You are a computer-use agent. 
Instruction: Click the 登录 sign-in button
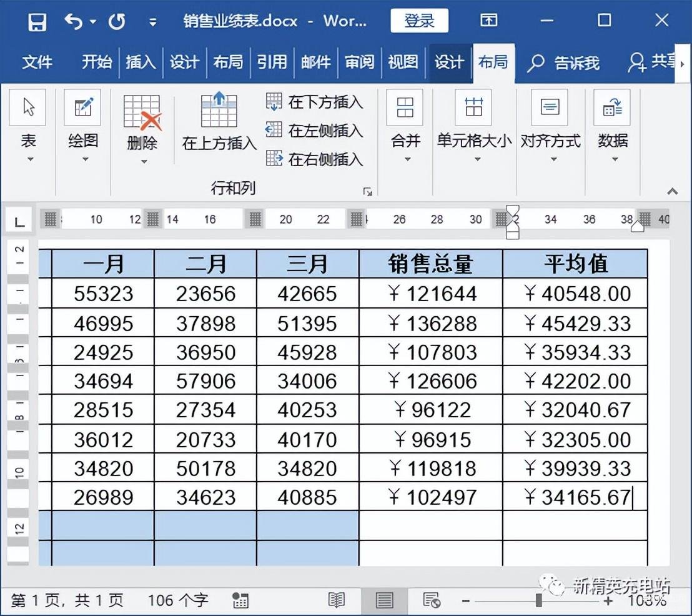419,21
